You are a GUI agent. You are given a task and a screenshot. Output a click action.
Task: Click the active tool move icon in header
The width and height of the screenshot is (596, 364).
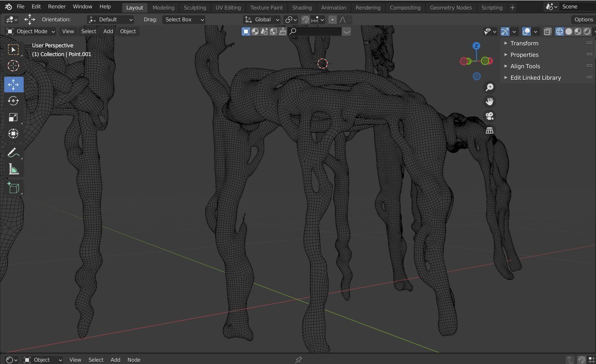(x=29, y=19)
